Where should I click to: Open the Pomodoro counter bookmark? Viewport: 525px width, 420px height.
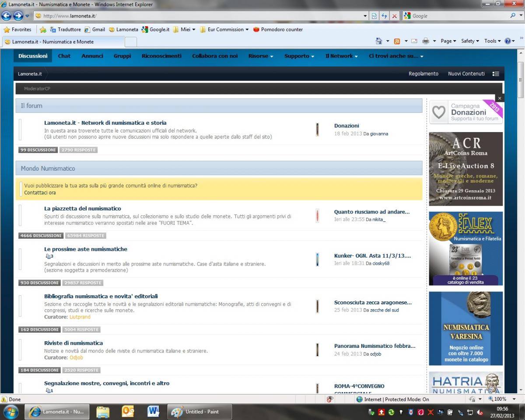[278, 30]
